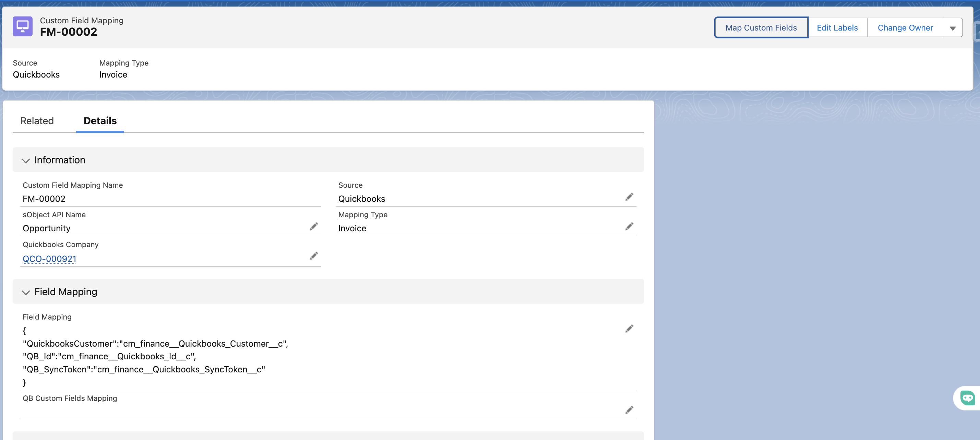This screenshot has width=980, height=440.
Task: Edit the sObject API Name pencil icon
Action: (x=314, y=227)
